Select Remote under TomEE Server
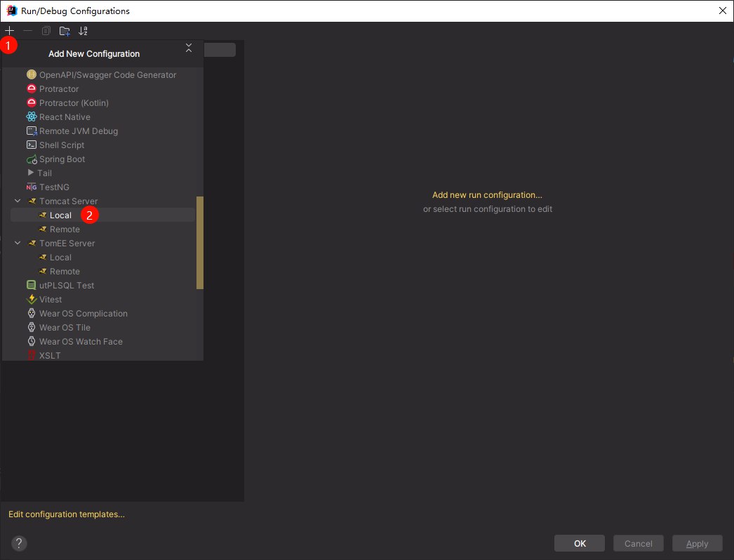734x560 pixels. point(65,272)
